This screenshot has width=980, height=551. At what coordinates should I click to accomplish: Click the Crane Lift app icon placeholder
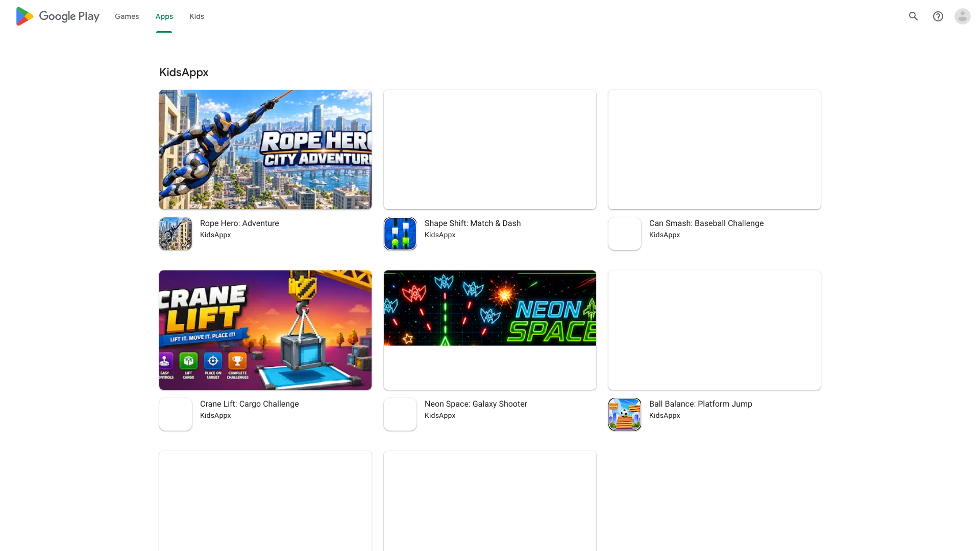176,414
